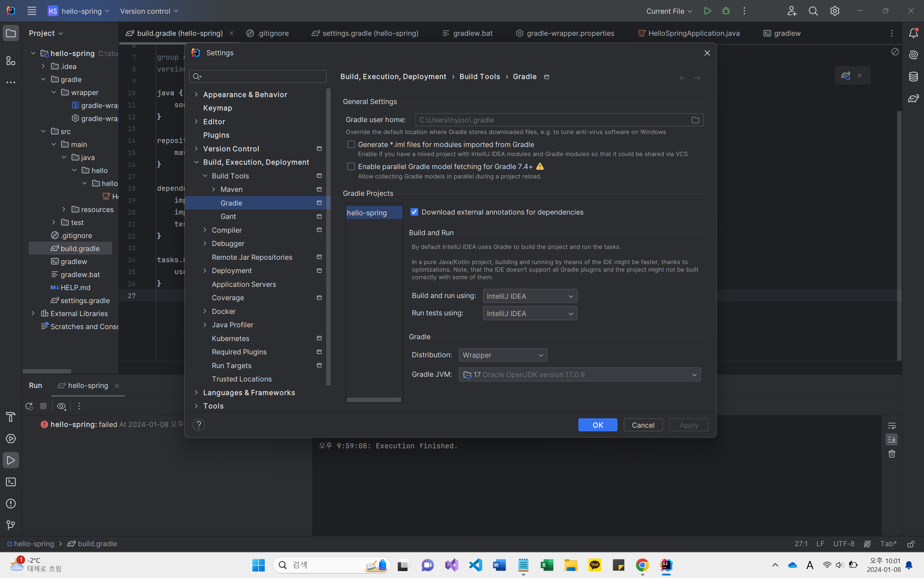
Task: Select Keymap in settings tree
Action: 218,108
